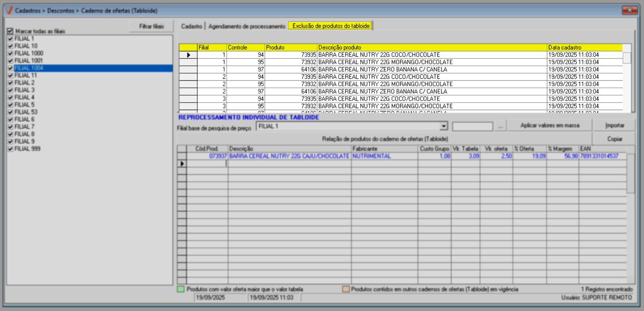This screenshot has height=311, width=644.
Task: Open the 'Filial base de pesquisa' dropdown
Action: (x=444, y=126)
